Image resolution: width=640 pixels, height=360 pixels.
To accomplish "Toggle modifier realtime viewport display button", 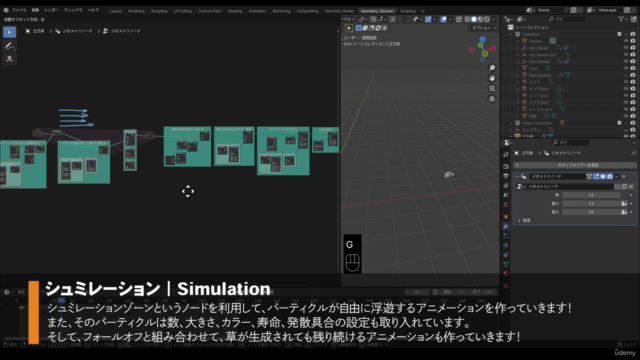I will point(603,176).
